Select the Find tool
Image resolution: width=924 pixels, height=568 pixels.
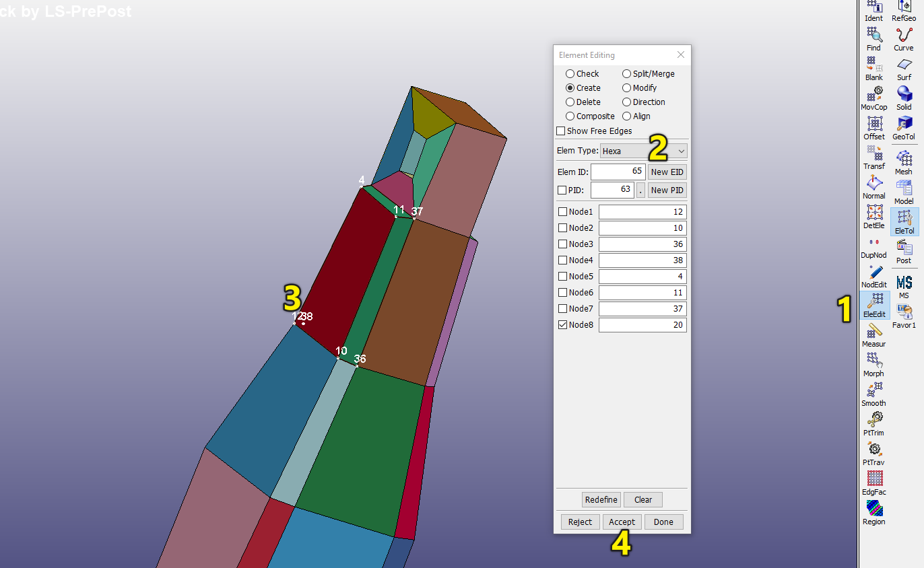pyautogui.click(x=874, y=39)
